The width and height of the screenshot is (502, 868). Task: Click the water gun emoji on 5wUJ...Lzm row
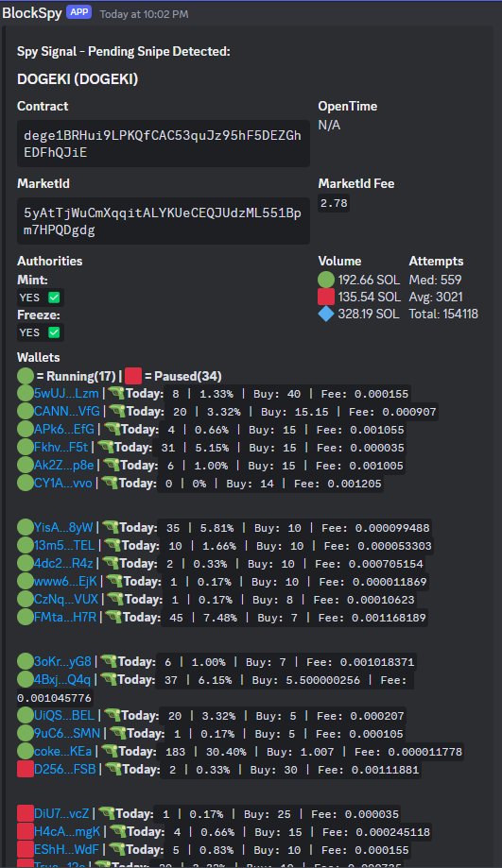point(115,393)
